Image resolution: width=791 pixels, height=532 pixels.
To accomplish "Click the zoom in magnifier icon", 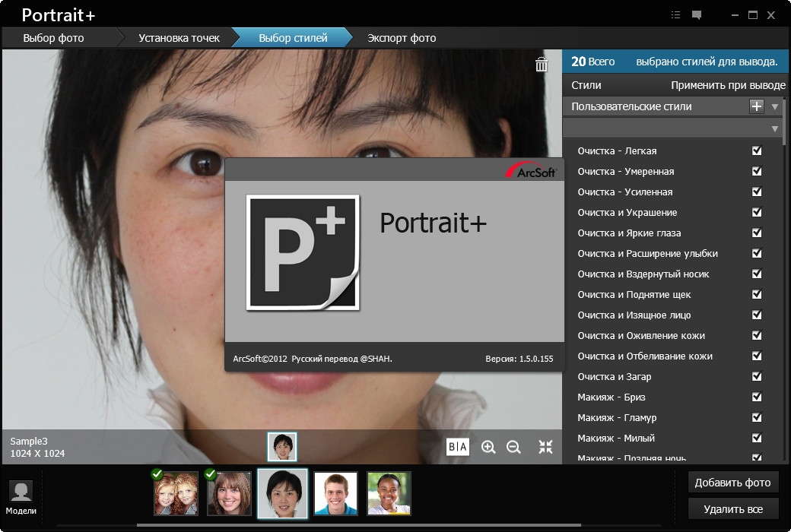I will tap(488, 447).
